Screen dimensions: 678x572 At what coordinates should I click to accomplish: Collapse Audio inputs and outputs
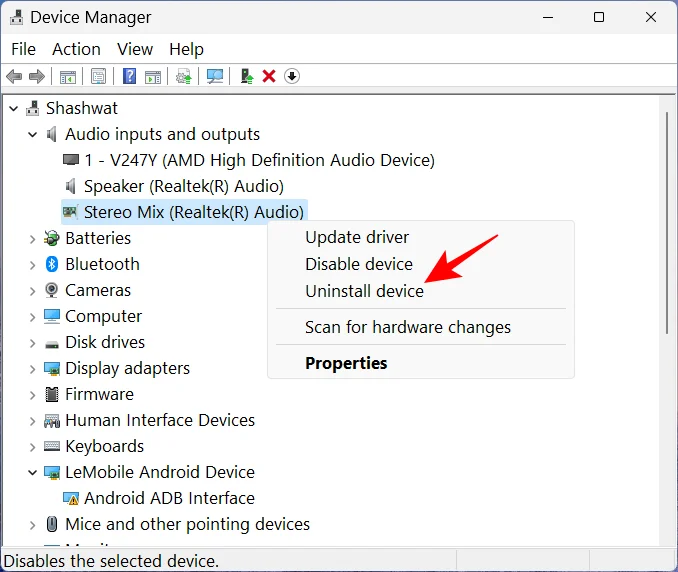click(x=32, y=134)
